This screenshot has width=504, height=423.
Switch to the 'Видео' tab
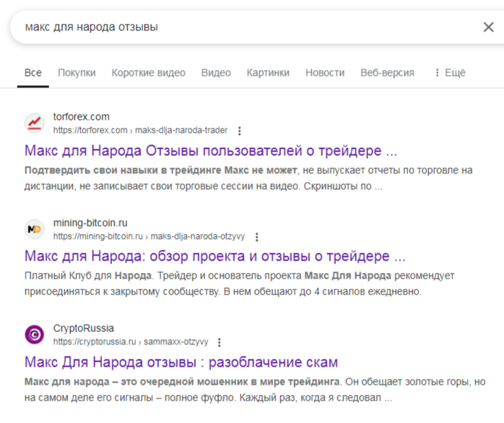coord(216,73)
